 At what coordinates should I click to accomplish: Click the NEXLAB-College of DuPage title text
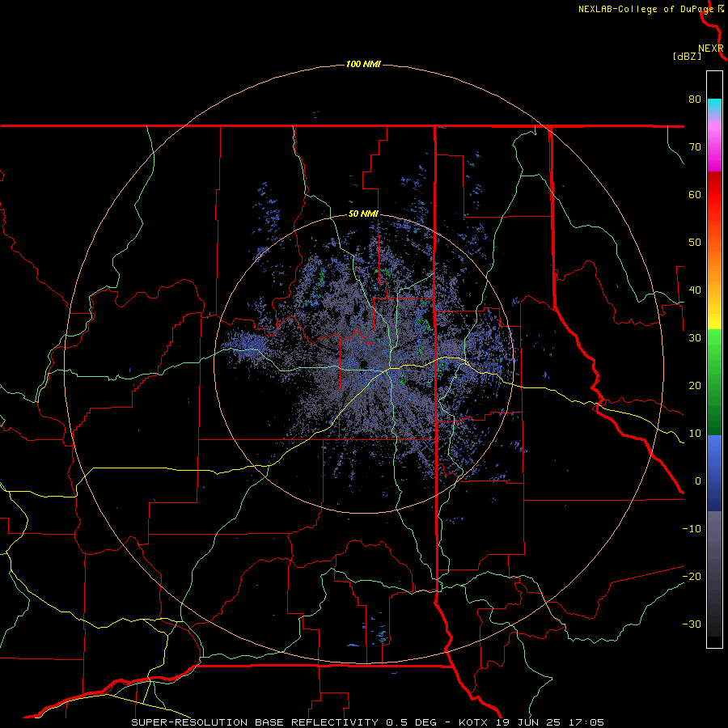point(646,9)
